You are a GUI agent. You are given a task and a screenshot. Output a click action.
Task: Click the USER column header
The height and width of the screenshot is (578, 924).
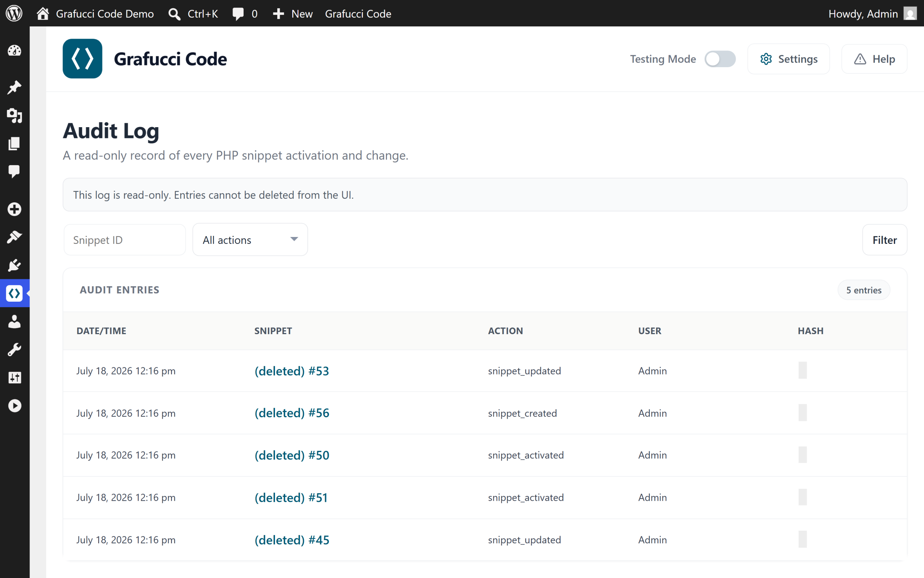(x=649, y=331)
